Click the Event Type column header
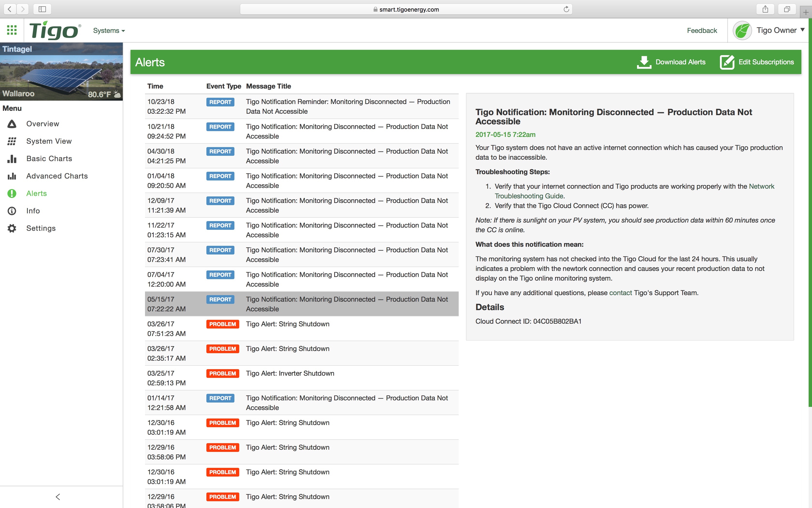812x508 pixels. pos(224,86)
